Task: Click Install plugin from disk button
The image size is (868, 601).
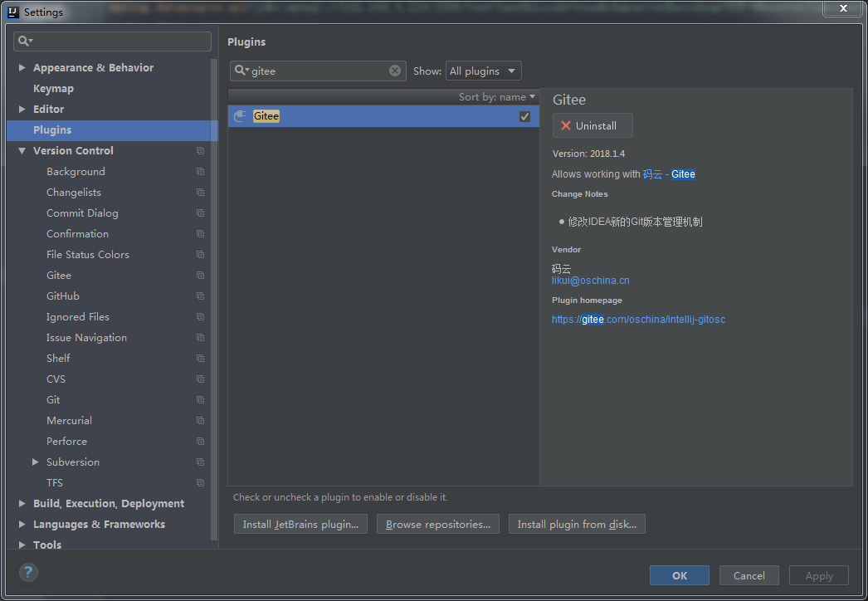Action: click(x=577, y=524)
